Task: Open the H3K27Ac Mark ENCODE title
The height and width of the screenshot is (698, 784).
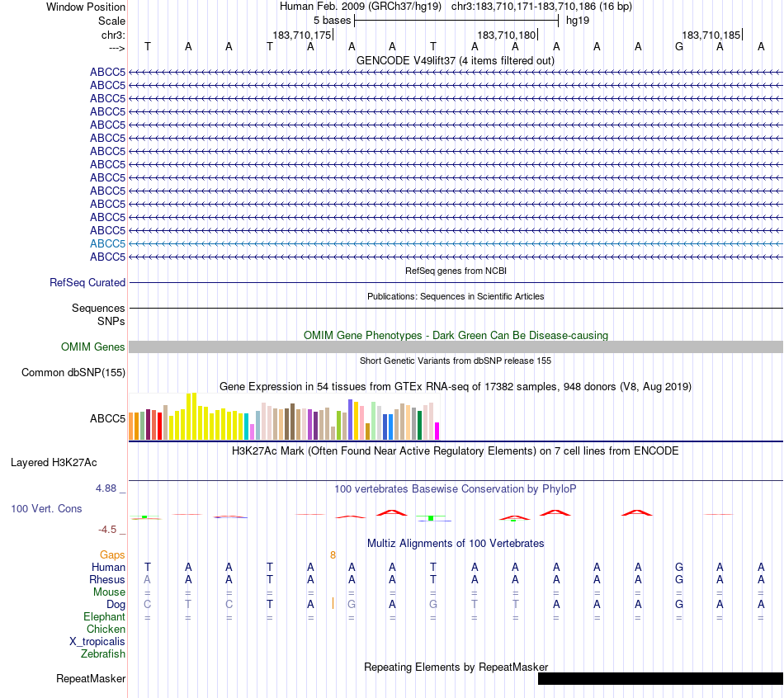Action: (x=456, y=450)
